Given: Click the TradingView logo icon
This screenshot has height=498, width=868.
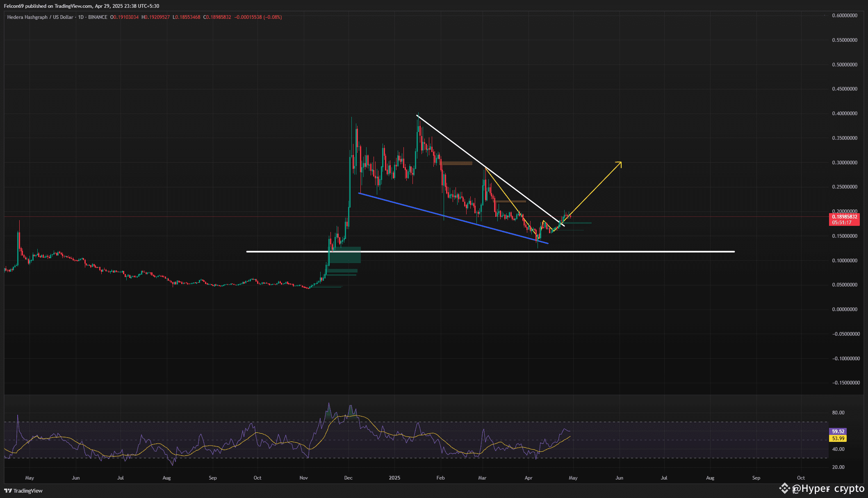Looking at the screenshot, I should point(8,491).
